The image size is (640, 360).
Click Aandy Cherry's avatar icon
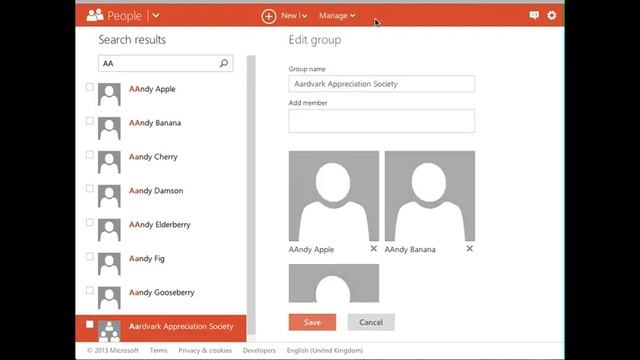pyautogui.click(x=109, y=162)
